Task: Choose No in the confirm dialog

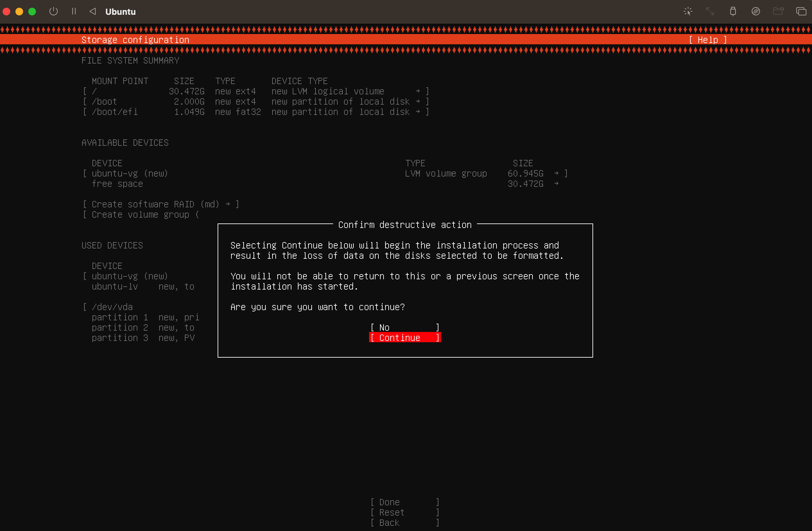Action: 405,327
